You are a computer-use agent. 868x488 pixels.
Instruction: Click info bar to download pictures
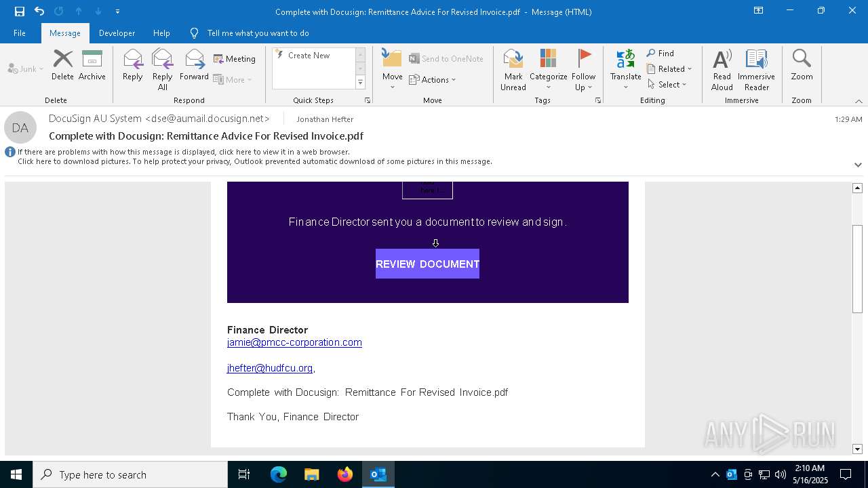click(x=254, y=161)
